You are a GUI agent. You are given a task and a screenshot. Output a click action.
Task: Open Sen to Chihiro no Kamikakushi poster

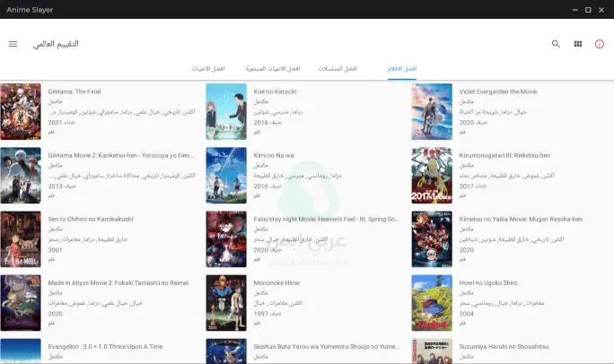click(x=21, y=238)
